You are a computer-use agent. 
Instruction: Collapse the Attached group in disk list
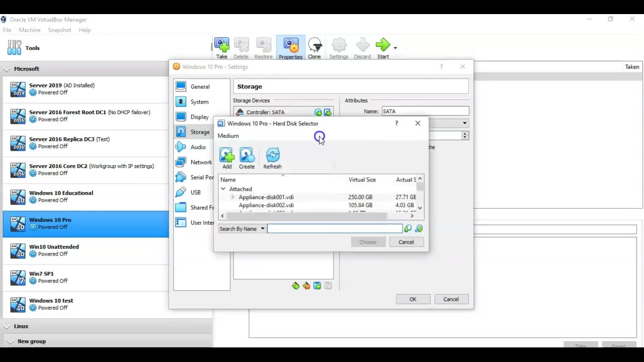point(223,189)
